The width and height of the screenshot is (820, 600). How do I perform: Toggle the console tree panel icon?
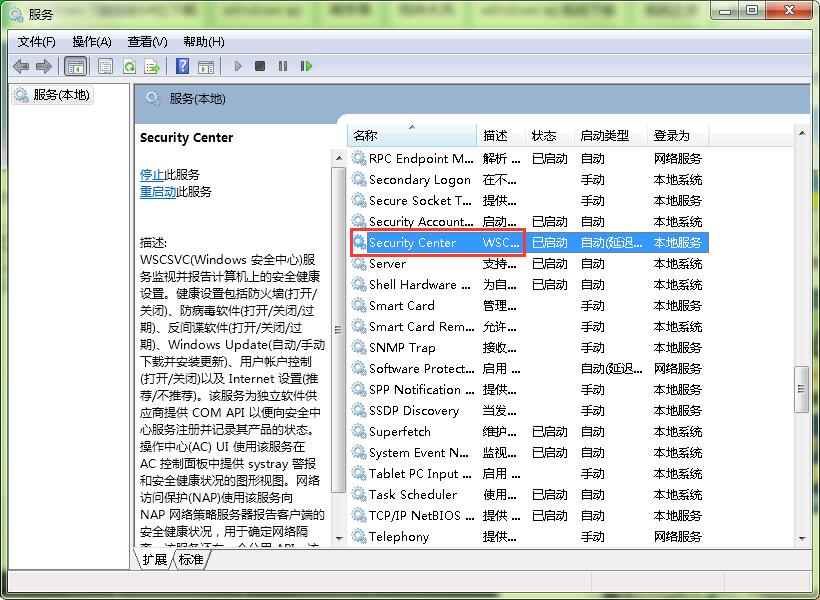75,66
